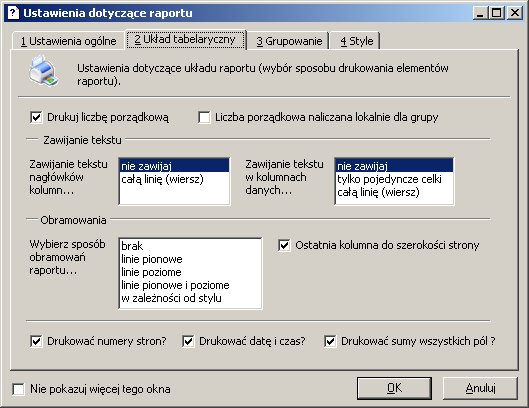This screenshot has width=529, height=408.
Task: Toggle Ostatnia kolumna do szerokości strony
Action: 284,245
